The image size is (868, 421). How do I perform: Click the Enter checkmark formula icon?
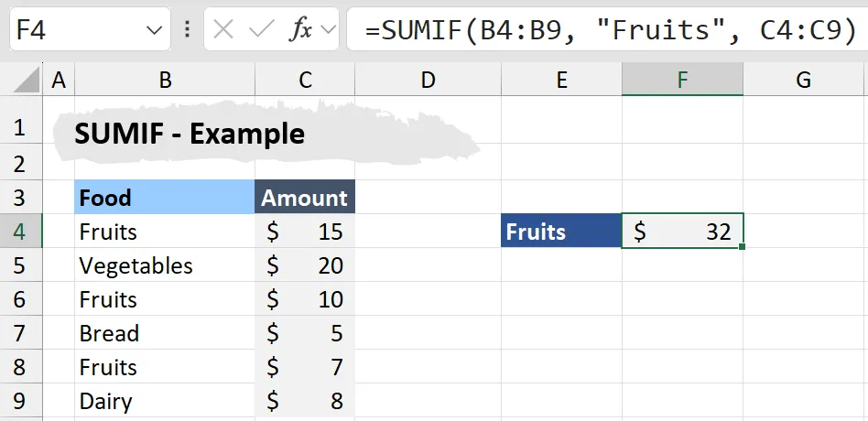point(262,30)
